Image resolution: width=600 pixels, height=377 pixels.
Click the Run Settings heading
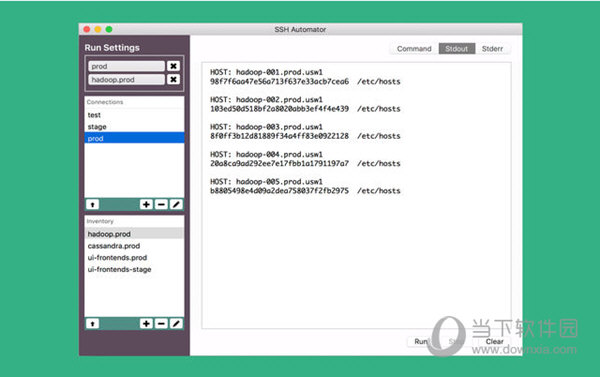112,47
